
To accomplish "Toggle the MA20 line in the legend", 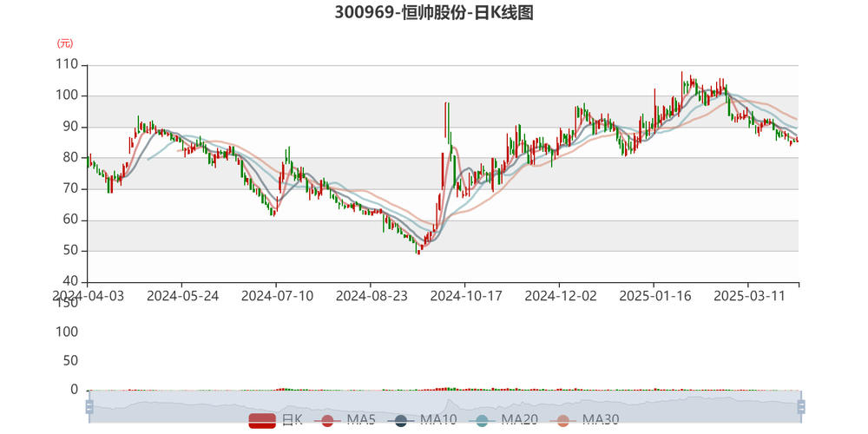I will (x=503, y=420).
